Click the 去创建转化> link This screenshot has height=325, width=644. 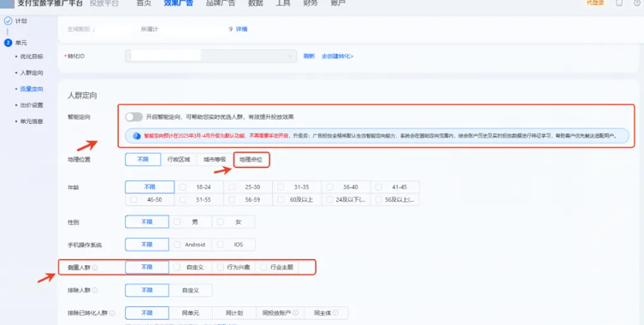pyautogui.click(x=338, y=56)
